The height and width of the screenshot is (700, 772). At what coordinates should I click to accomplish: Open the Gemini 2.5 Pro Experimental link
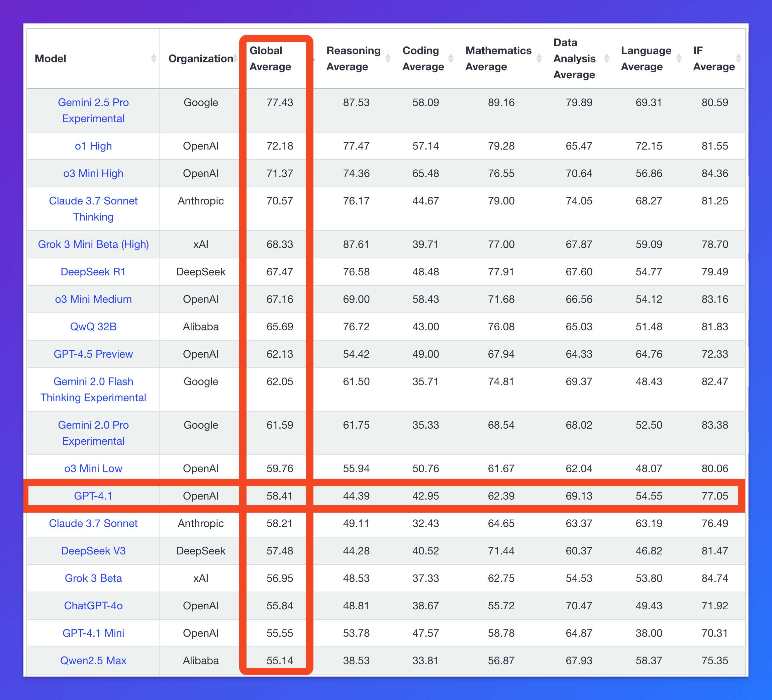93,110
